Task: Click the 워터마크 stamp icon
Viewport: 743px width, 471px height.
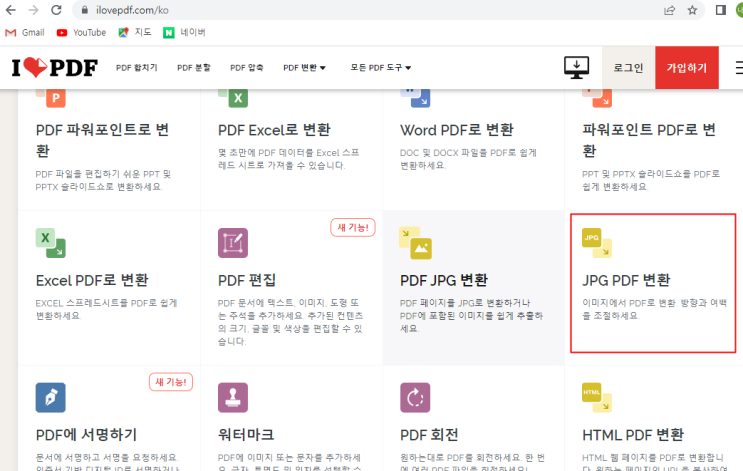Action: (233, 397)
